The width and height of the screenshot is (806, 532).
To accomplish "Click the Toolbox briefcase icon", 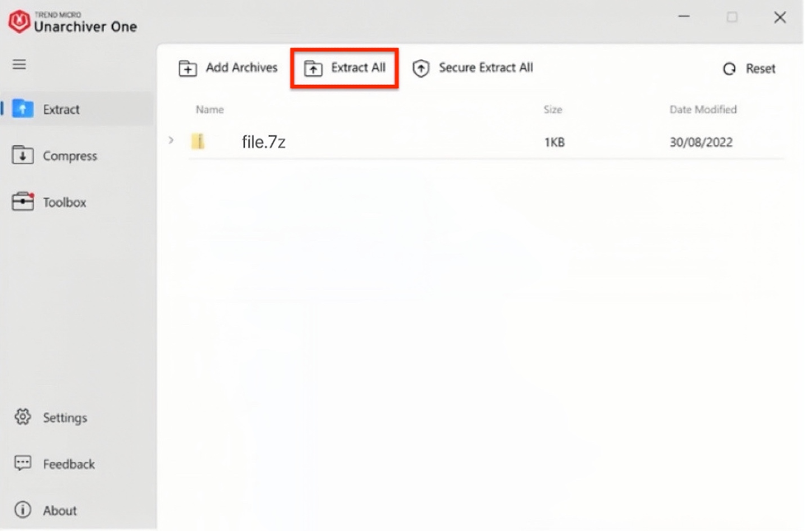I will [x=22, y=202].
